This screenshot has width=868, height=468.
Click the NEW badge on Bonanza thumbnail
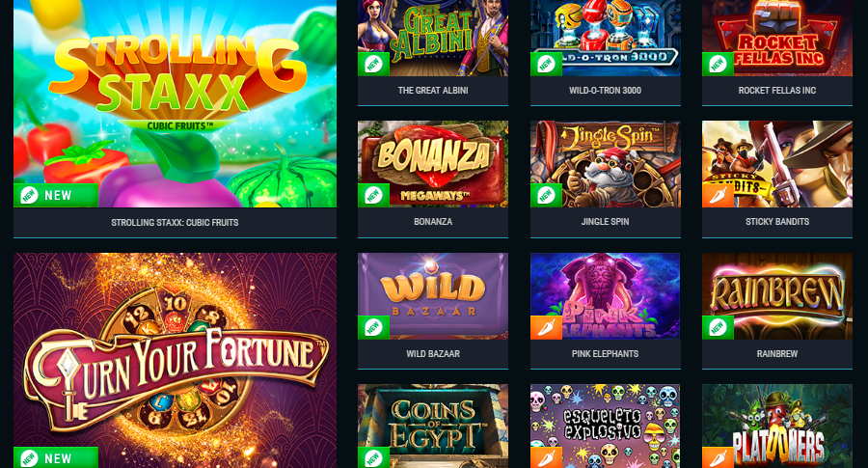[x=373, y=196]
